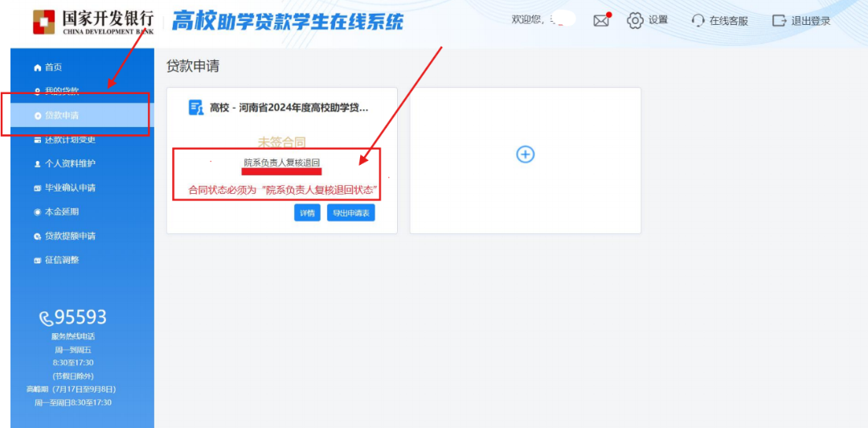Click the icon beside 还款计划变更
Viewport: 868px width, 428px height.
tap(38, 140)
